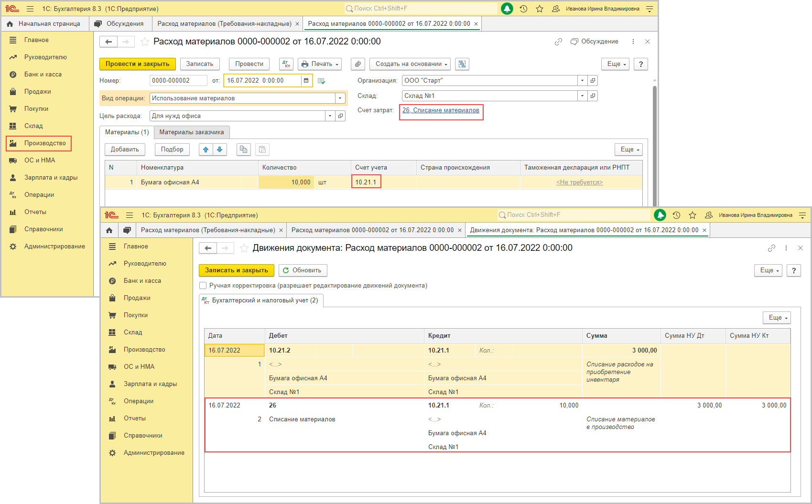Click the Записать button
812x504 pixels.
[200, 64]
